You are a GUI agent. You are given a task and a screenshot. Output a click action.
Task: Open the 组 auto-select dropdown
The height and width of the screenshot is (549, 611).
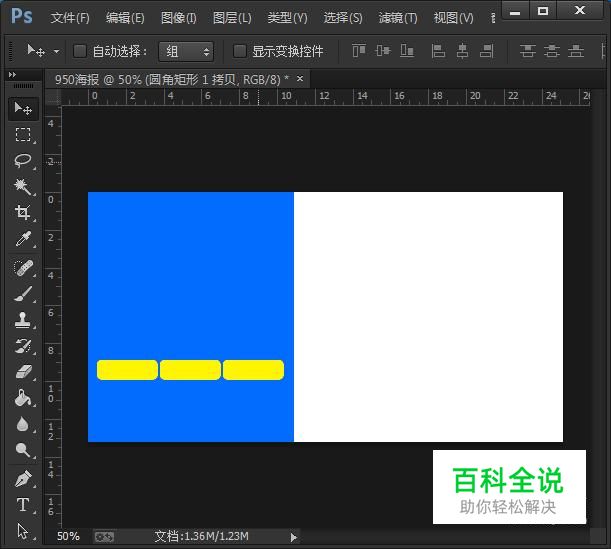[x=186, y=51]
